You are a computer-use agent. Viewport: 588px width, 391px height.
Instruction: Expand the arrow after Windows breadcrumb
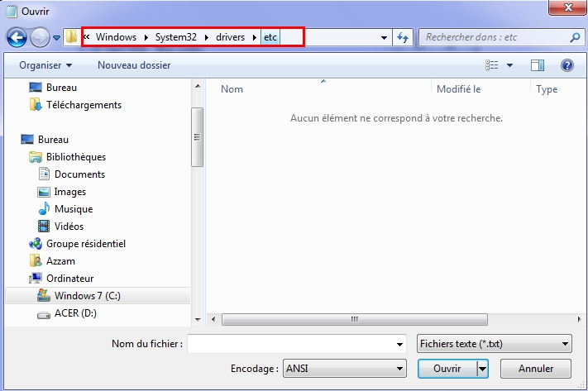coord(146,37)
